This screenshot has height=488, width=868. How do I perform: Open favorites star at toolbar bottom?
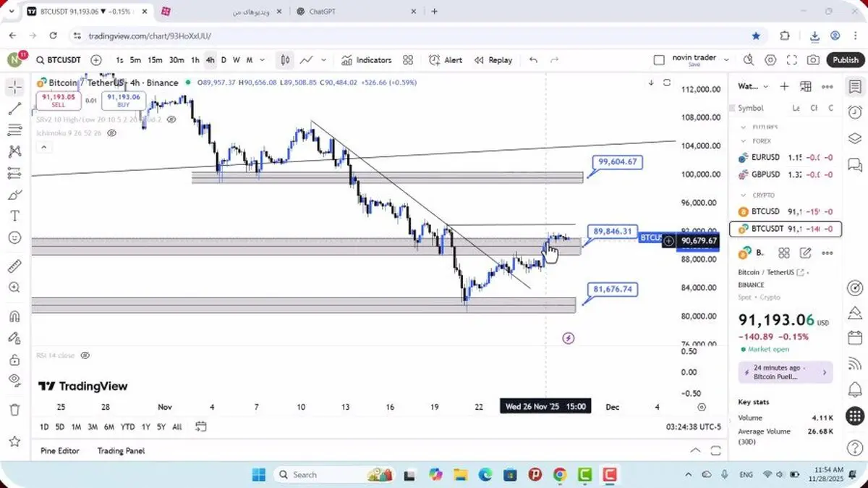14,441
